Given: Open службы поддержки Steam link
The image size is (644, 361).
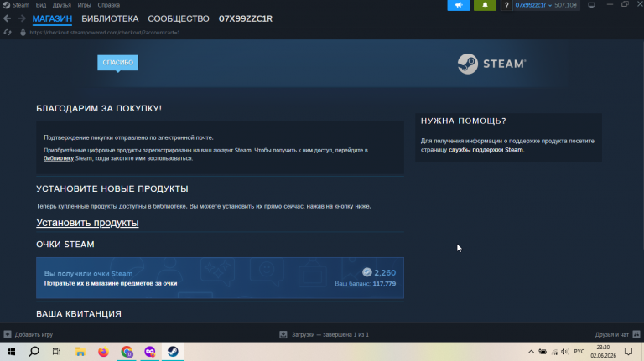Looking at the screenshot, I should click(x=486, y=150).
